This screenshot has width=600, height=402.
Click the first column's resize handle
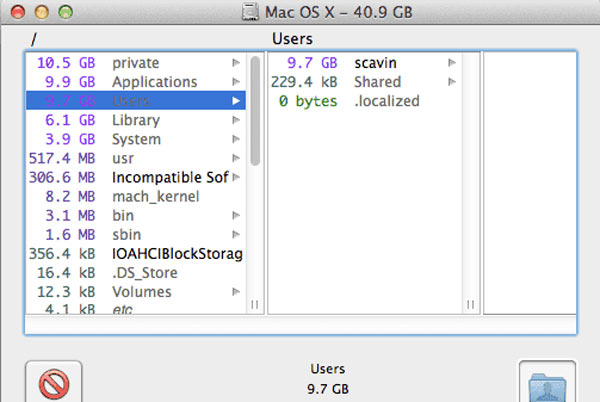click(254, 305)
